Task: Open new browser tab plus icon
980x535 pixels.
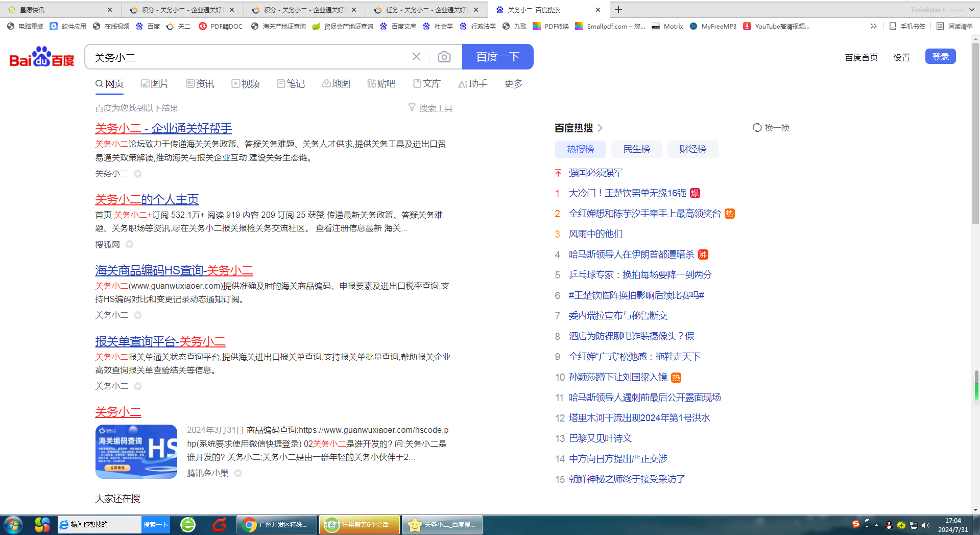Action: 618,10
